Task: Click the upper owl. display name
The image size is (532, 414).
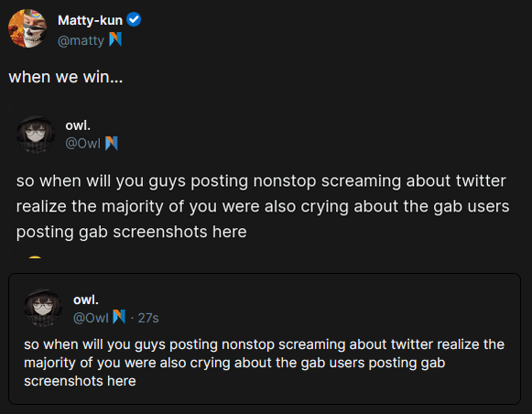Action: 78,125
